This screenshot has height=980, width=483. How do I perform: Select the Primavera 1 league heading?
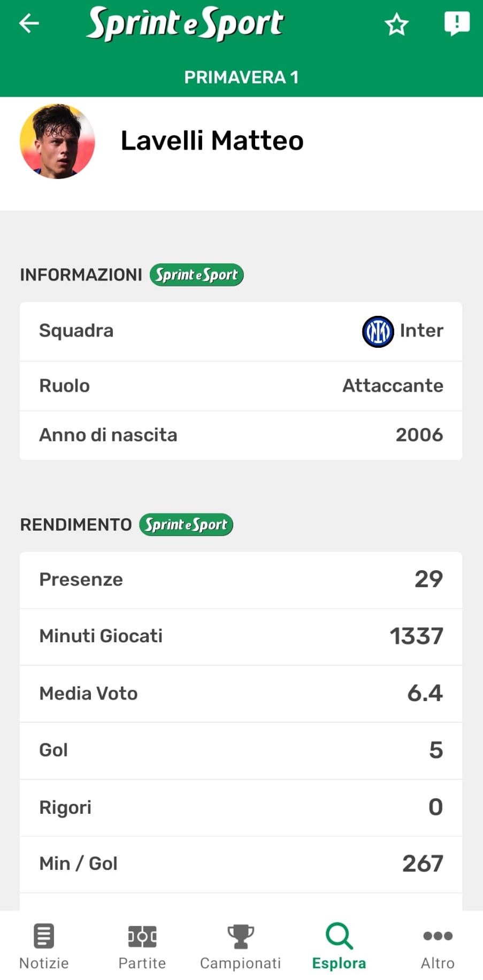click(241, 77)
